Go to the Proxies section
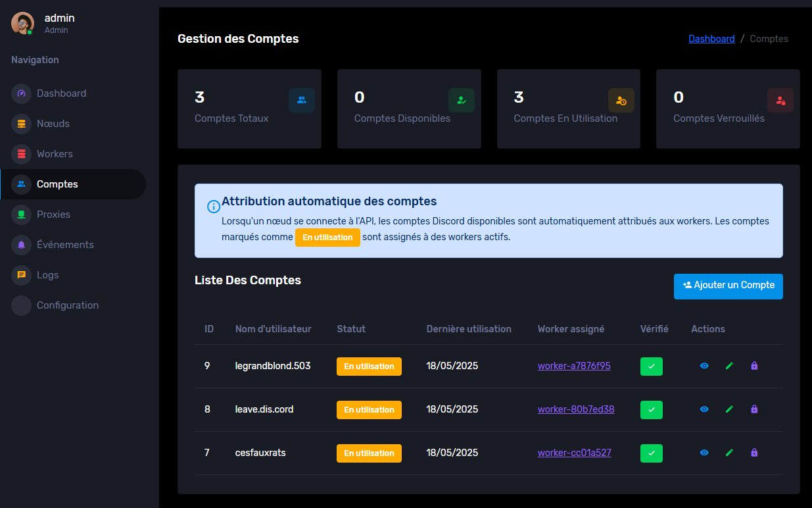Image resolution: width=812 pixels, height=508 pixels. tap(55, 215)
